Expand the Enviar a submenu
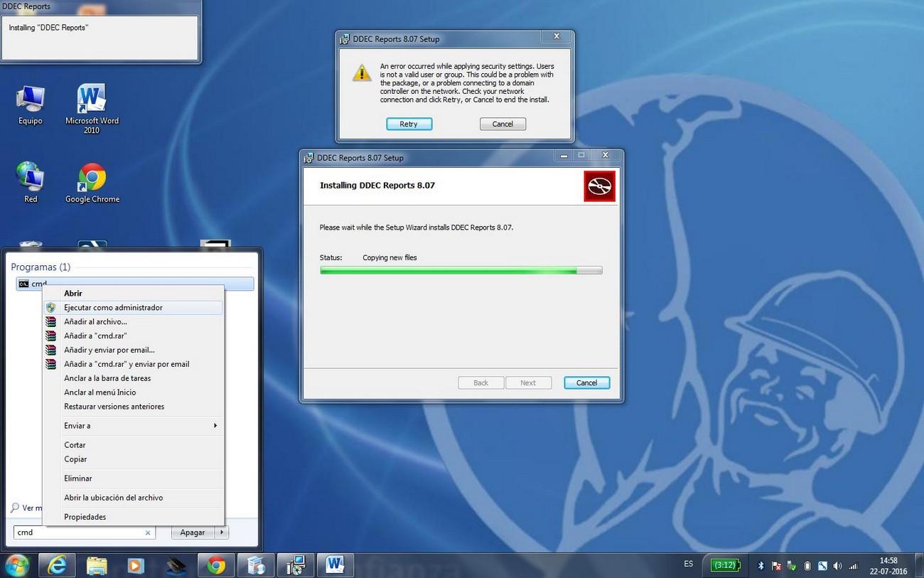 [133, 426]
